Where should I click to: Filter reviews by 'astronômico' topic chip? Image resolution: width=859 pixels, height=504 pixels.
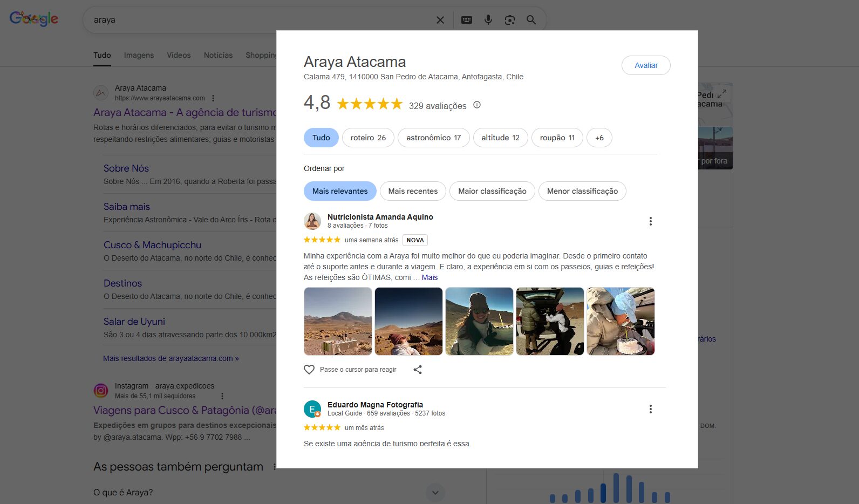click(433, 138)
